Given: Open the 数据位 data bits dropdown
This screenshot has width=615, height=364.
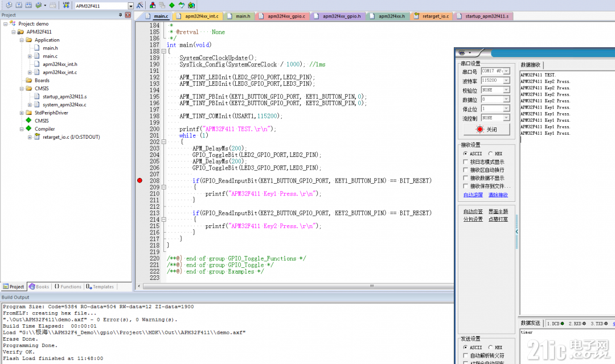Looking at the screenshot, I should 506,99.
